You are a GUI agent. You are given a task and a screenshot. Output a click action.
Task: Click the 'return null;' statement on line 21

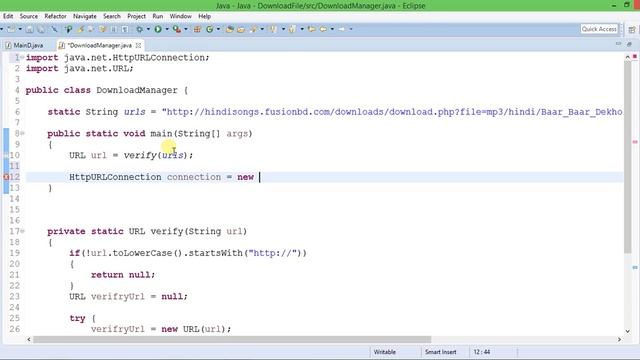(x=123, y=275)
